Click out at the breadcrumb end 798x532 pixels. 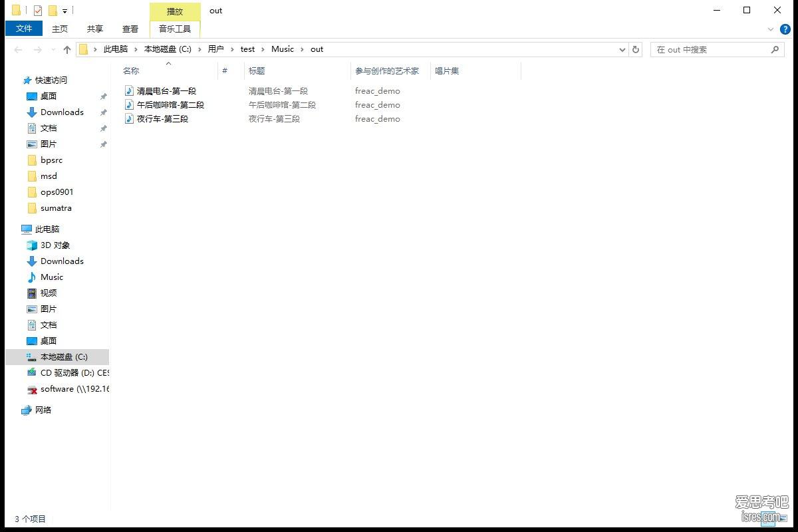point(317,49)
